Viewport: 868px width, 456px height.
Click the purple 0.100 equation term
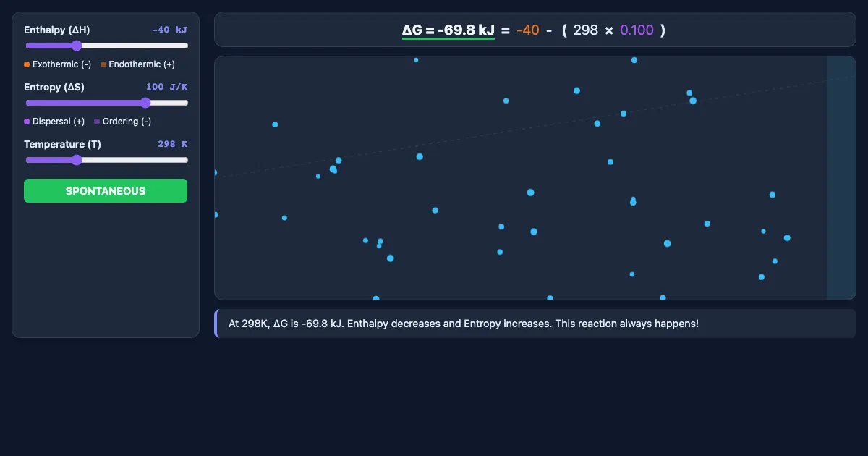pyautogui.click(x=637, y=30)
